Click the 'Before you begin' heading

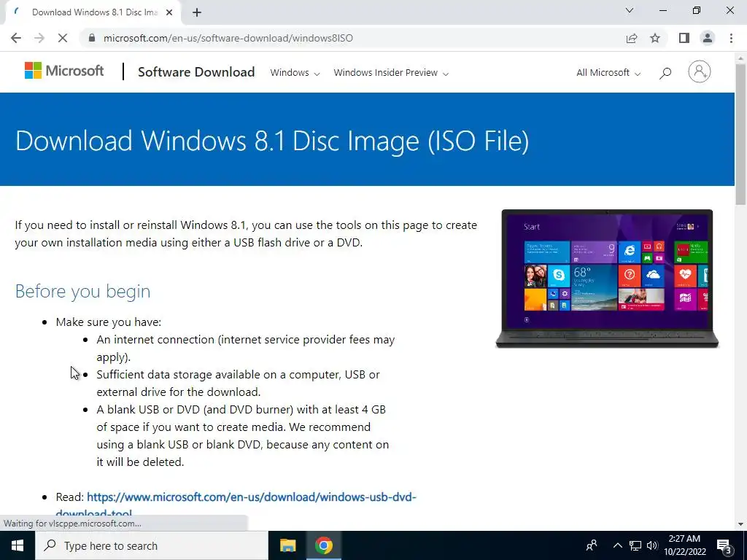pyautogui.click(x=83, y=291)
